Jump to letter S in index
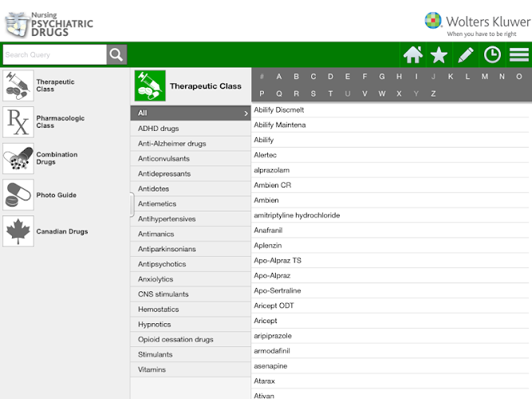 pos(313,93)
